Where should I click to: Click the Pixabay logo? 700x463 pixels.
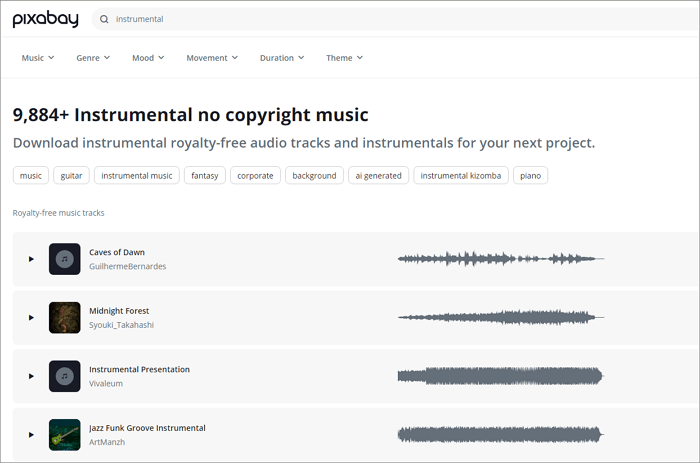point(44,19)
